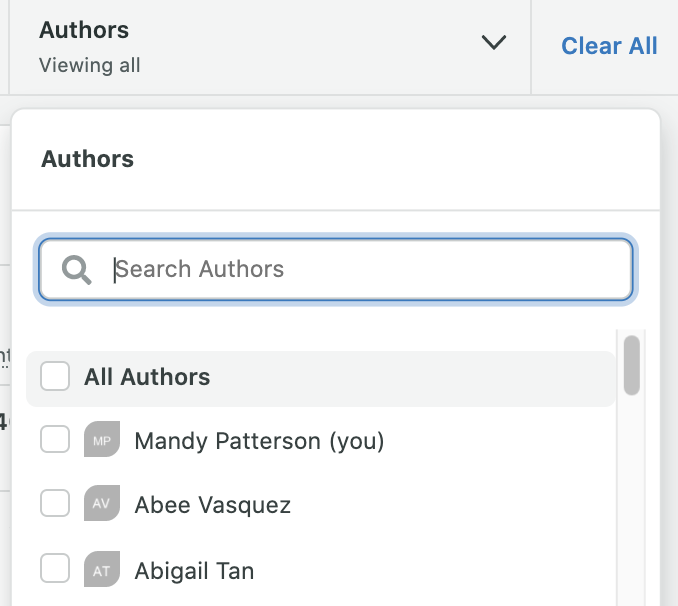This screenshot has width=678, height=606.
Task: Pick Abigail Tan in the author list
Action: point(194,571)
